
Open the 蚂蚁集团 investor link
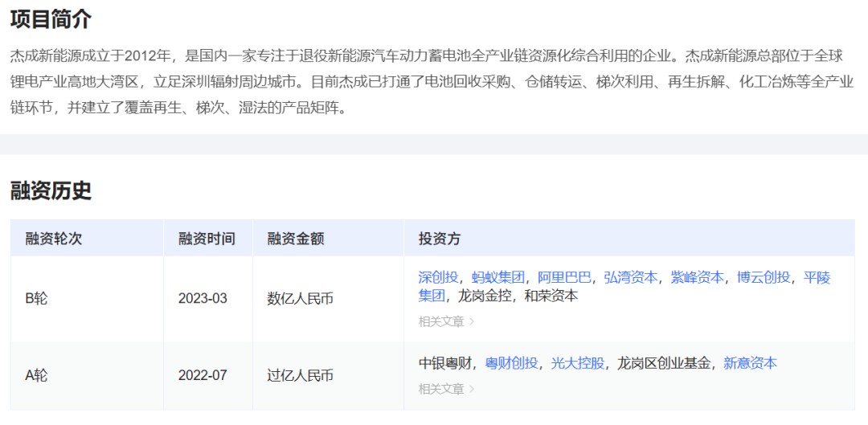[497, 277]
